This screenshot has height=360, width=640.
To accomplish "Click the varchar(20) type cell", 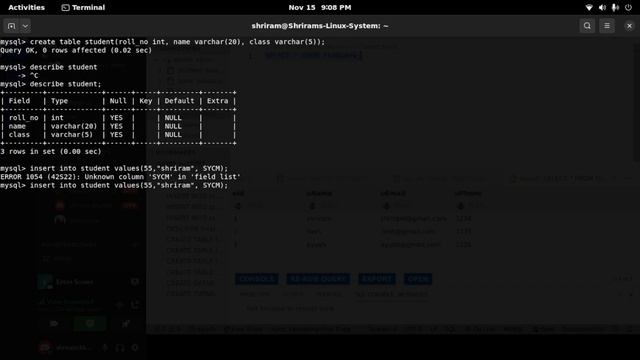I will (x=74, y=126).
